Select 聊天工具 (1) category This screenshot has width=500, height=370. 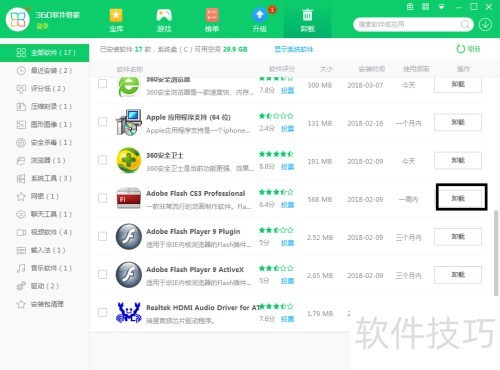click(x=44, y=214)
